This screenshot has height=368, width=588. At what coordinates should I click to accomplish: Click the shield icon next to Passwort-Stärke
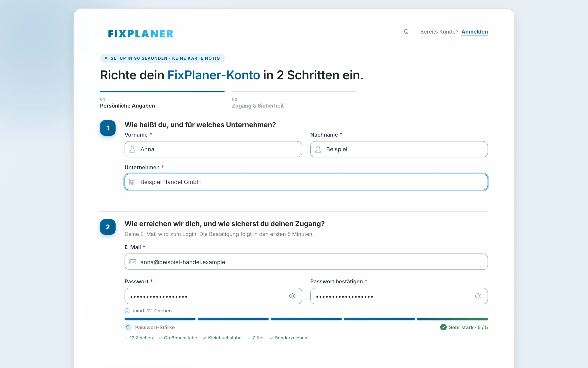point(128,327)
